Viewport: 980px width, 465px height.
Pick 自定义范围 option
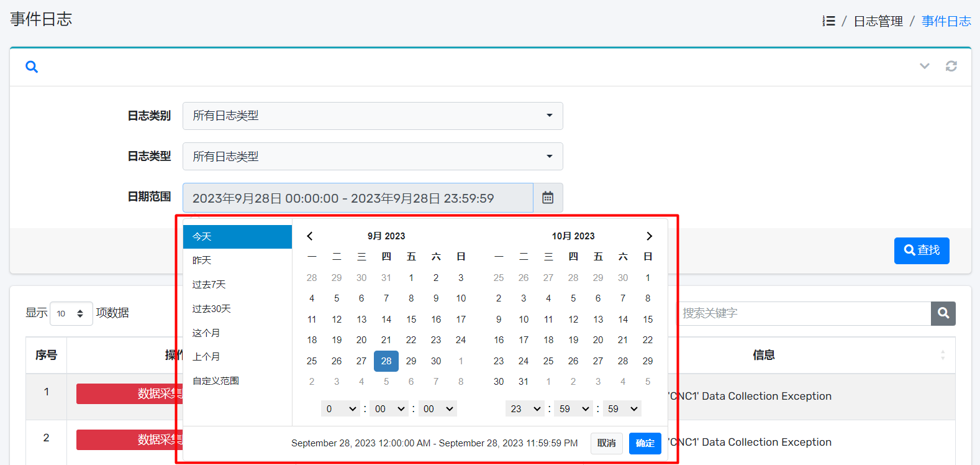click(x=216, y=381)
